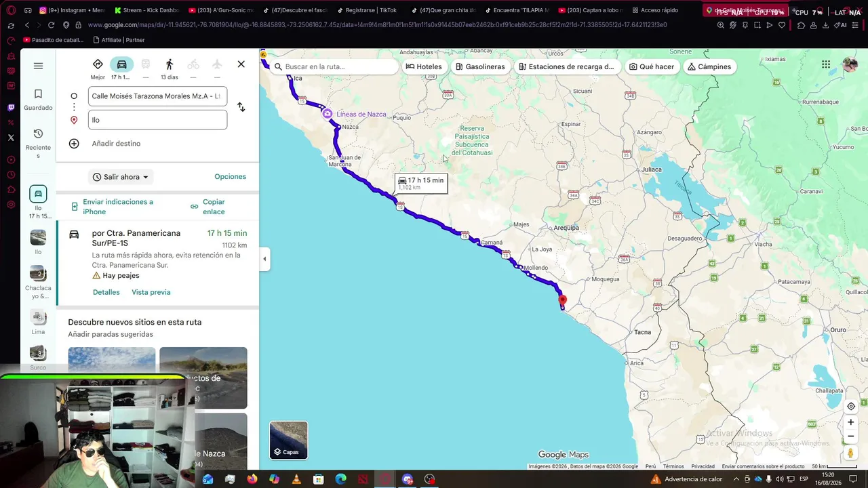The height and width of the screenshot is (488, 868).
Task: Click the Buscar en la ruta search box
Action: [333, 66]
